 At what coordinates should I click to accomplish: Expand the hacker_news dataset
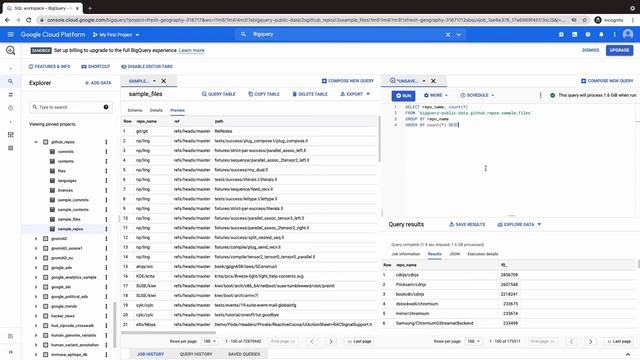[36, 316]
